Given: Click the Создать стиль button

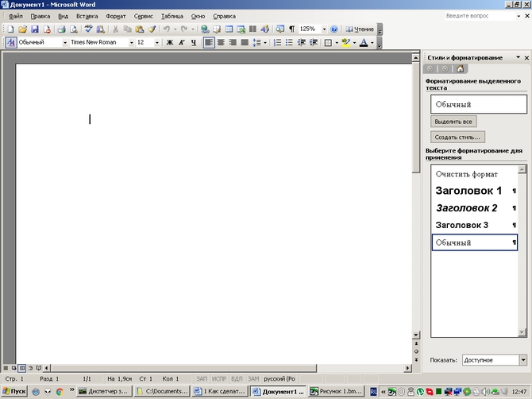Looking at the screenshot, I should [x=457, y=137].
